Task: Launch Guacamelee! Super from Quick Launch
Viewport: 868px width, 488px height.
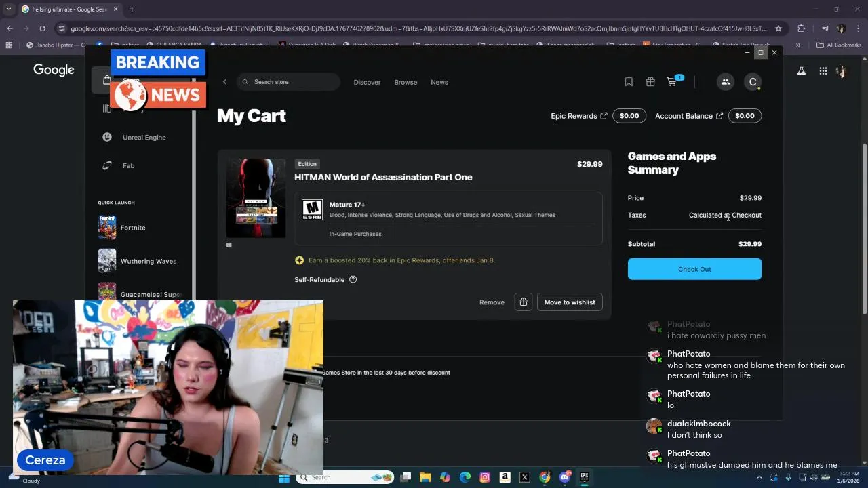Action: (x=151, y=295)
